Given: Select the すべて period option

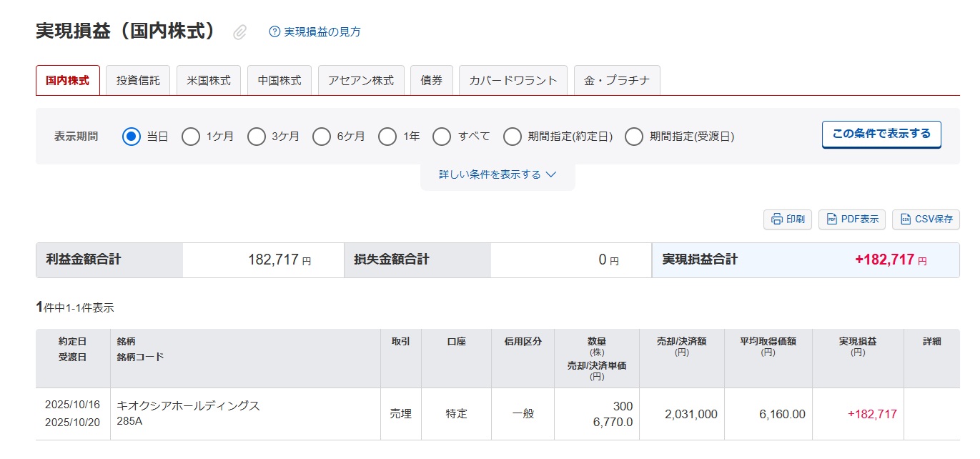Looking at the screenshot, I should [x=442, y=137].
